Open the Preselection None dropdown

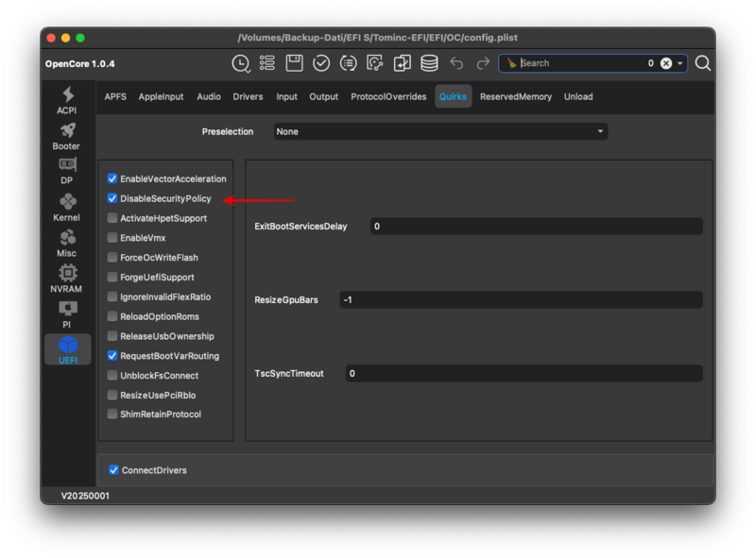[440, 131]
